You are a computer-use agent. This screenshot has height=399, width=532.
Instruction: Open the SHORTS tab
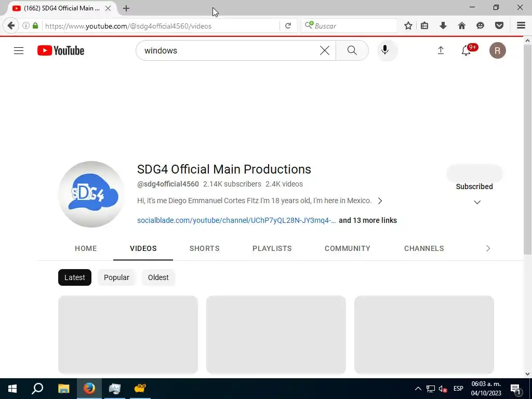tap(205, 248)
